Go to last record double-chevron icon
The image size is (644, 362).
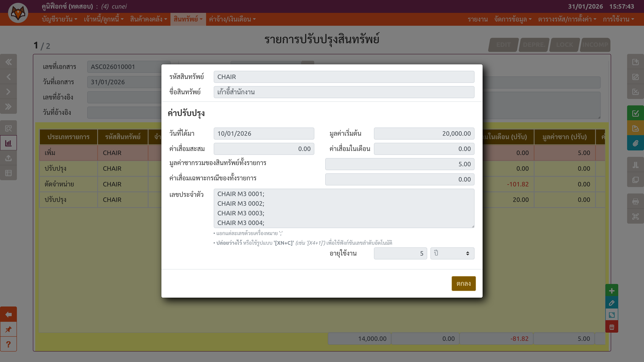click(8, 107)
